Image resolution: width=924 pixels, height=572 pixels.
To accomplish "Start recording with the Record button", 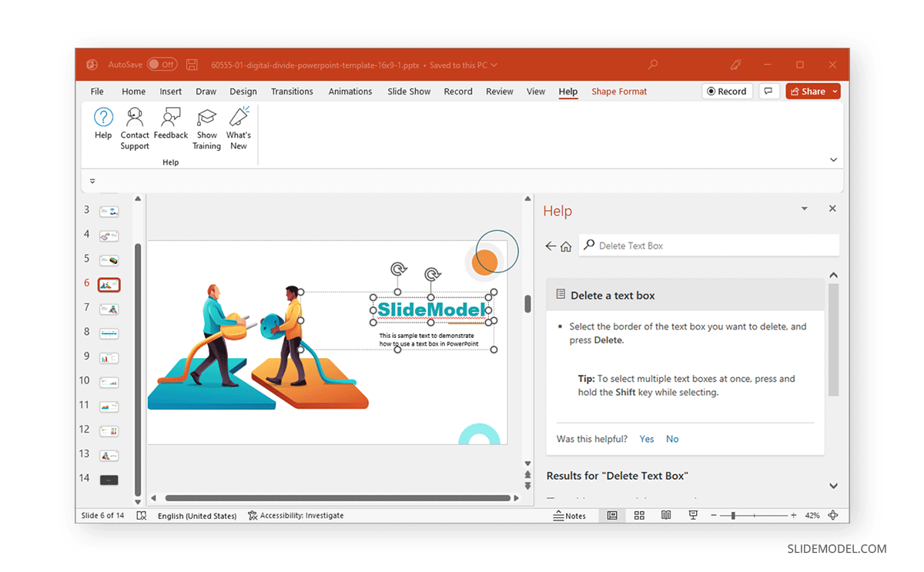I will [727, 91].
